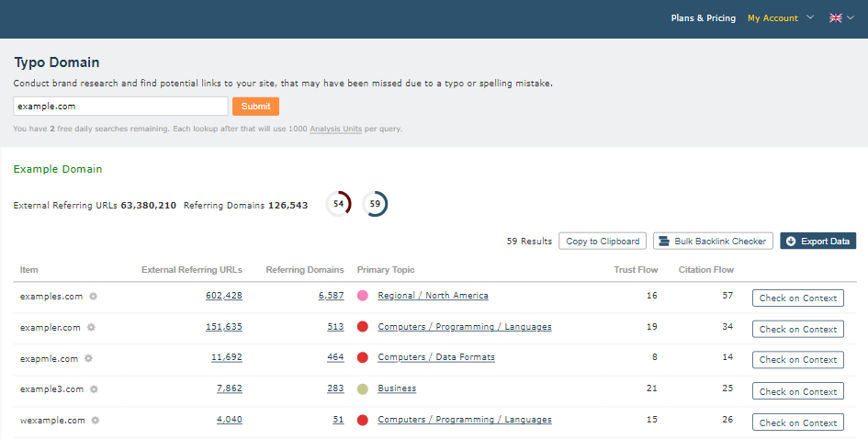Click the Citation Flow 59 circular gauge
The image size is (868, 439).
coord(374,204)
